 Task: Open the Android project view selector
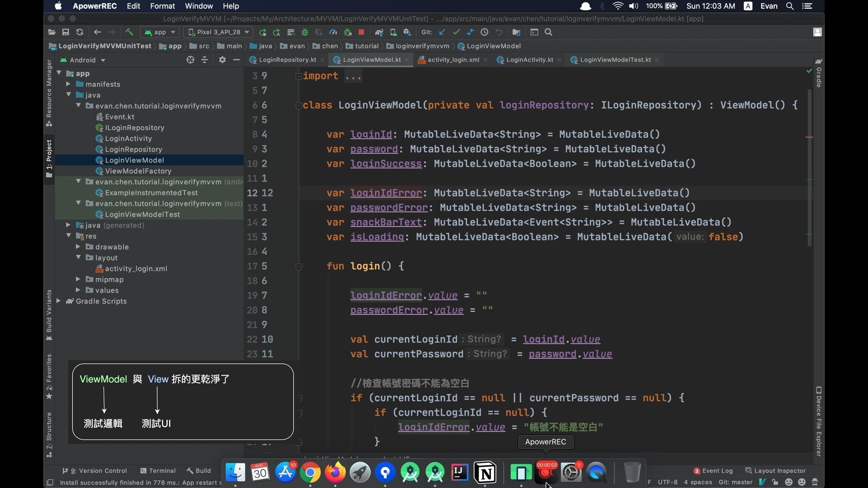pyautogui.click(x=83, y=60)
